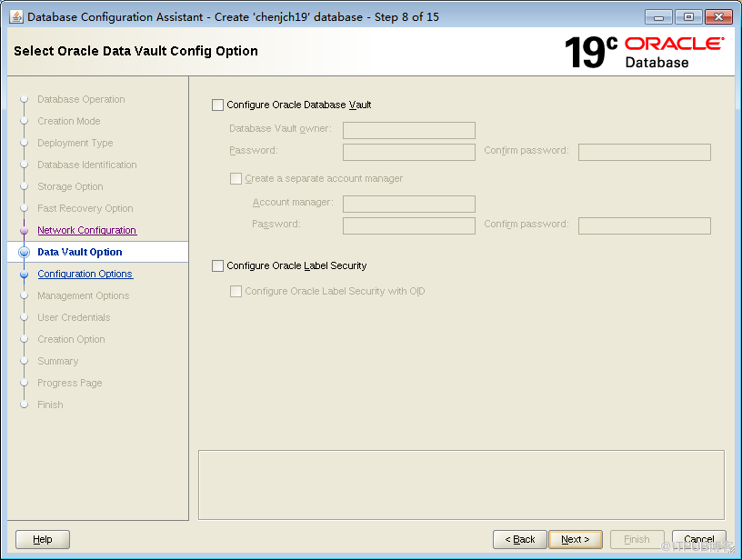Click the Storage Option step
742x560 pixels.
pyautogui.click(x=70, y=186)
